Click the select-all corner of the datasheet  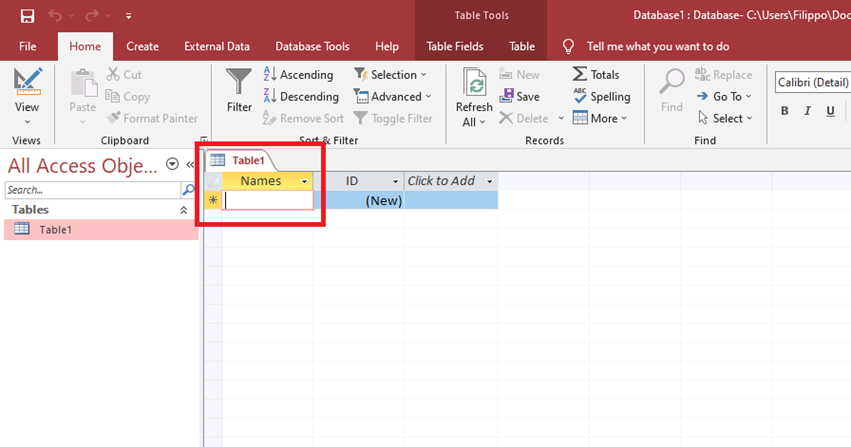point(213,181)
